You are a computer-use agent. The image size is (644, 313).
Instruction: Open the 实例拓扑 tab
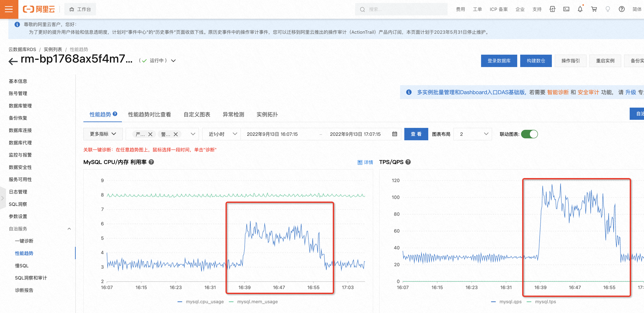click(x=267, y=114)
